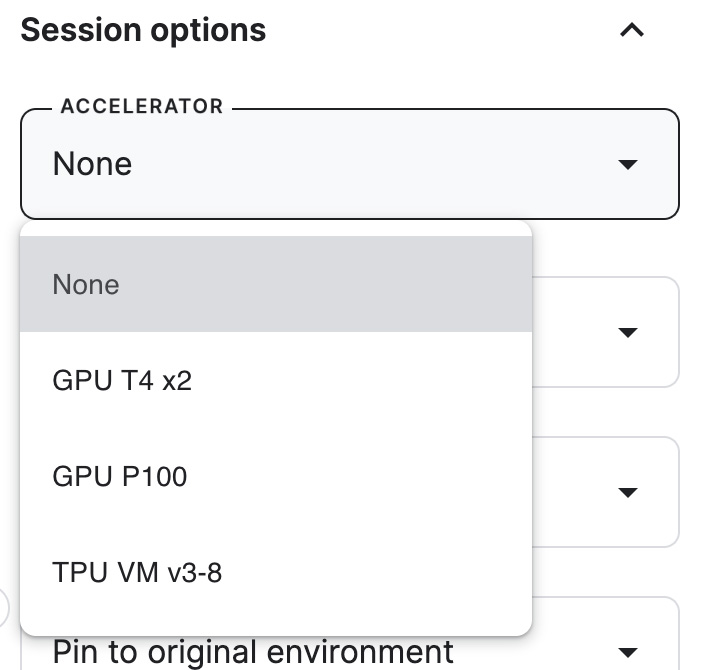The width and height of the screenshot is (702, 670).
Task: Click the Accelerator dropdown arrow
Action: 628,164
